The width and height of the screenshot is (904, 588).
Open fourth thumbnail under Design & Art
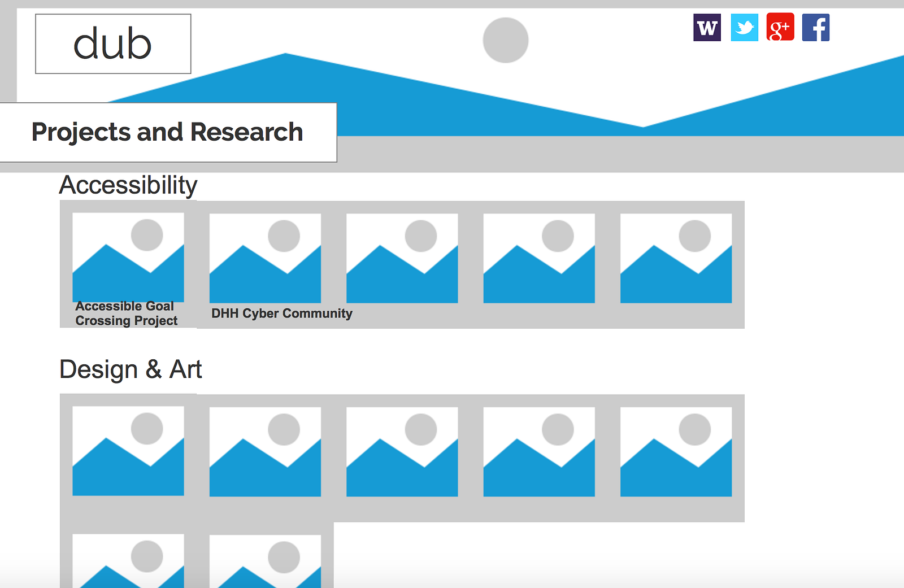pos(539,452)
